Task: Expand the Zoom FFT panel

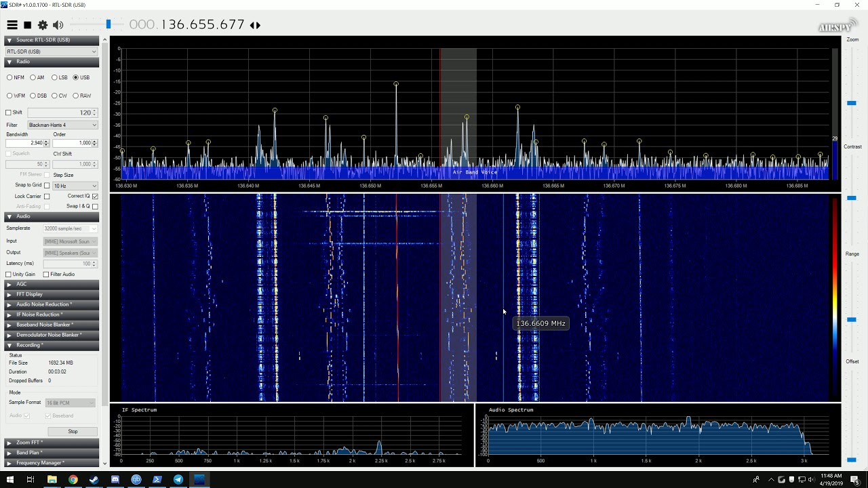Action: [52, 443]
